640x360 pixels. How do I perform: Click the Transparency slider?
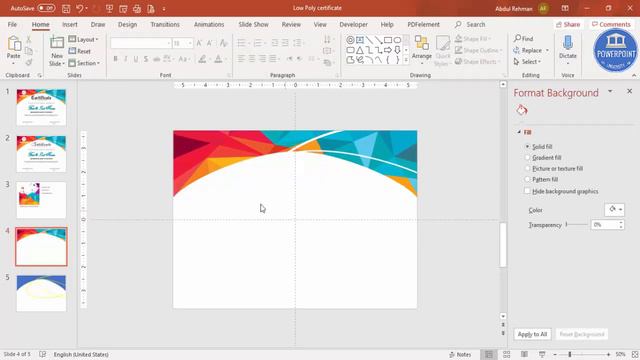pyautogui.click(x=577, y=224)
